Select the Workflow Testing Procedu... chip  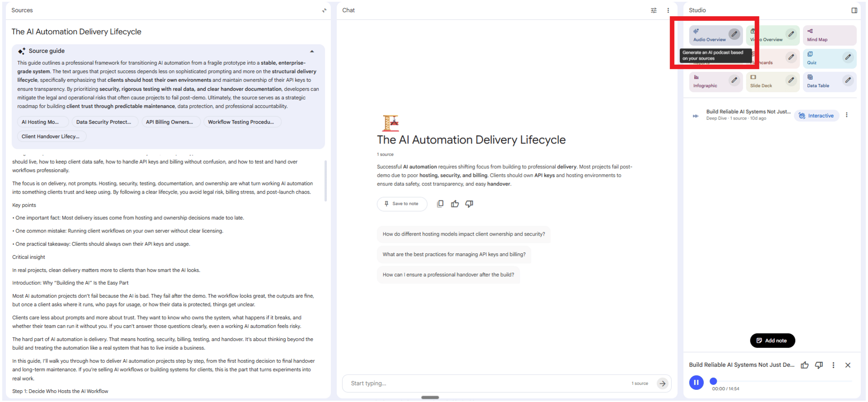(x=242, y=122)
